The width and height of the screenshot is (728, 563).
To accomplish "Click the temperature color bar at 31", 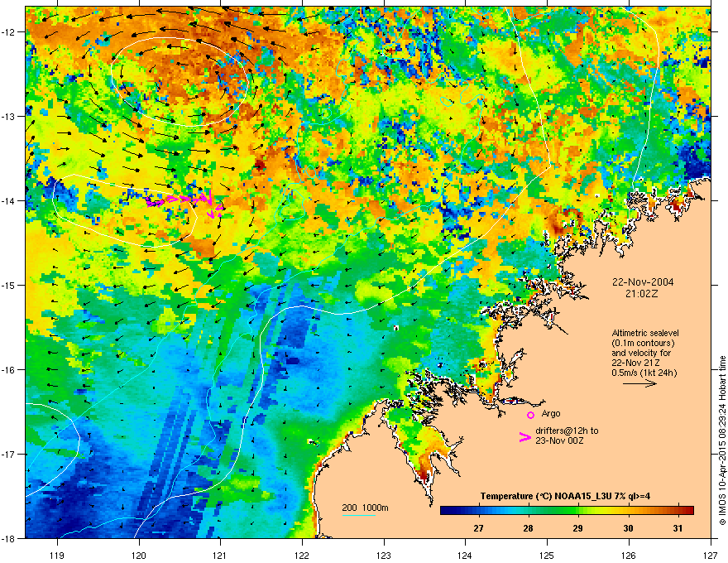I will pos(678,511).
